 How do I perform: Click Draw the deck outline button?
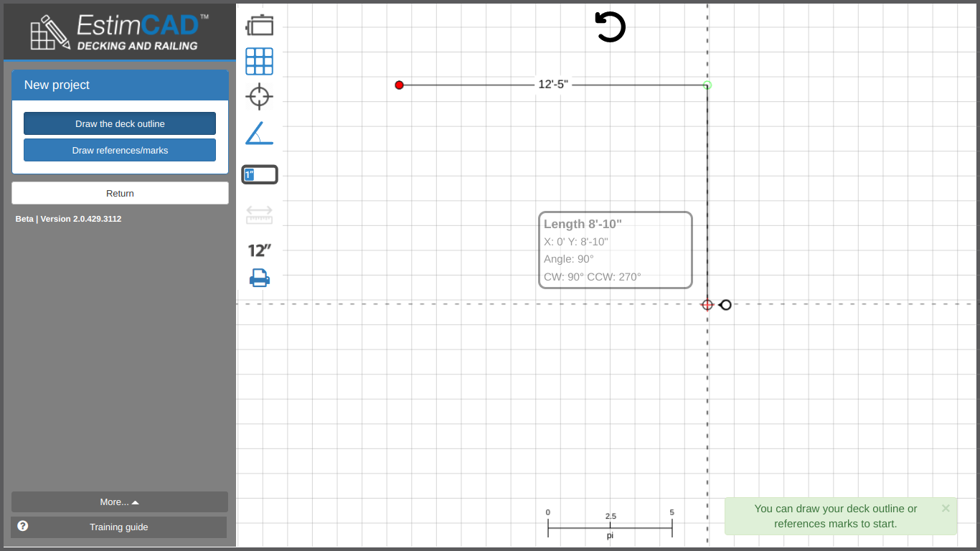pyautogui.click(x=120, y=123)
